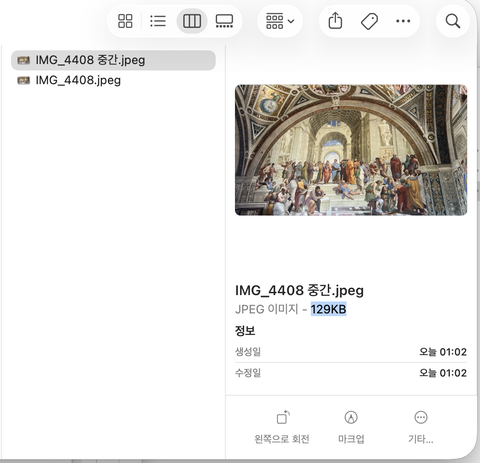
Task: Click the 생성일 value 오늘 01:02
Action: 443,352
